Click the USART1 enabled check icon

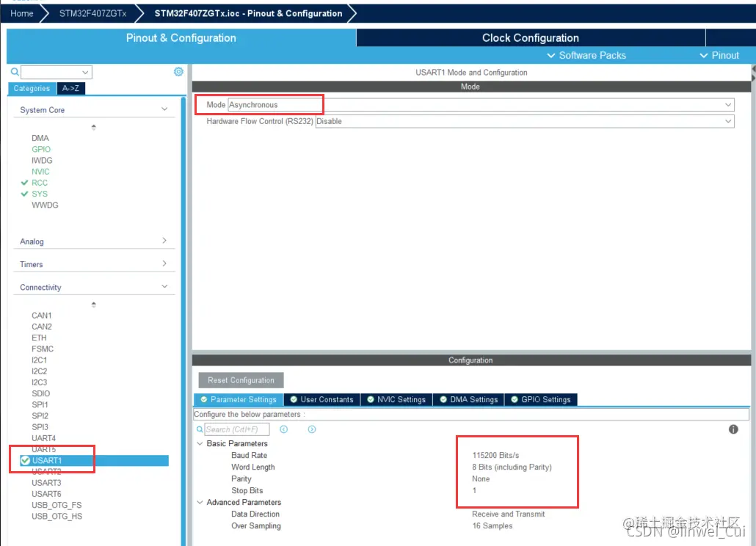[x=25, y=461]
